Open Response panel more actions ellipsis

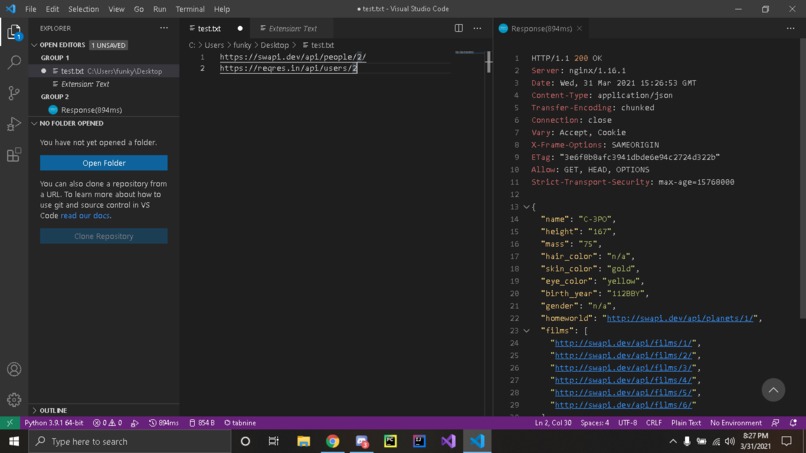(790, 28)
